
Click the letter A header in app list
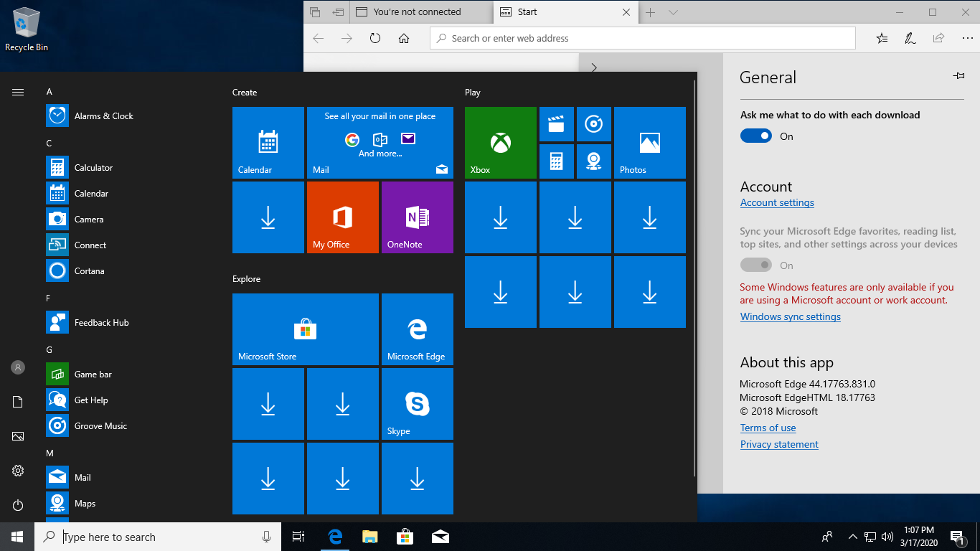coord(50,92)
